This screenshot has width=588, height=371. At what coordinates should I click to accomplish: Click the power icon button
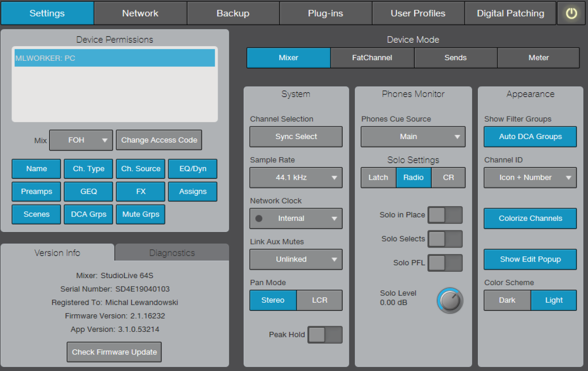tap(571, 14)
